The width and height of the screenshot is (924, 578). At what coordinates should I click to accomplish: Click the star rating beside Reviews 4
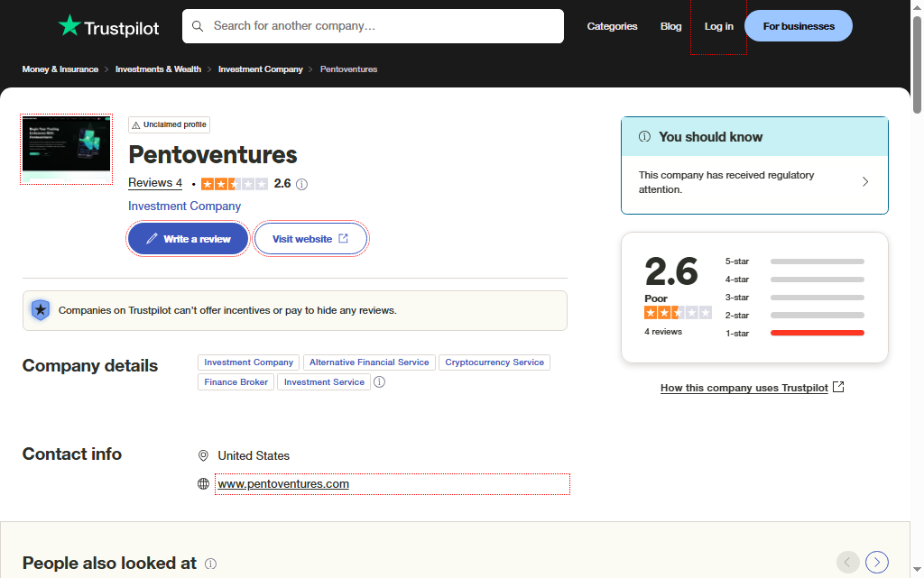click(x=235, y=184)
